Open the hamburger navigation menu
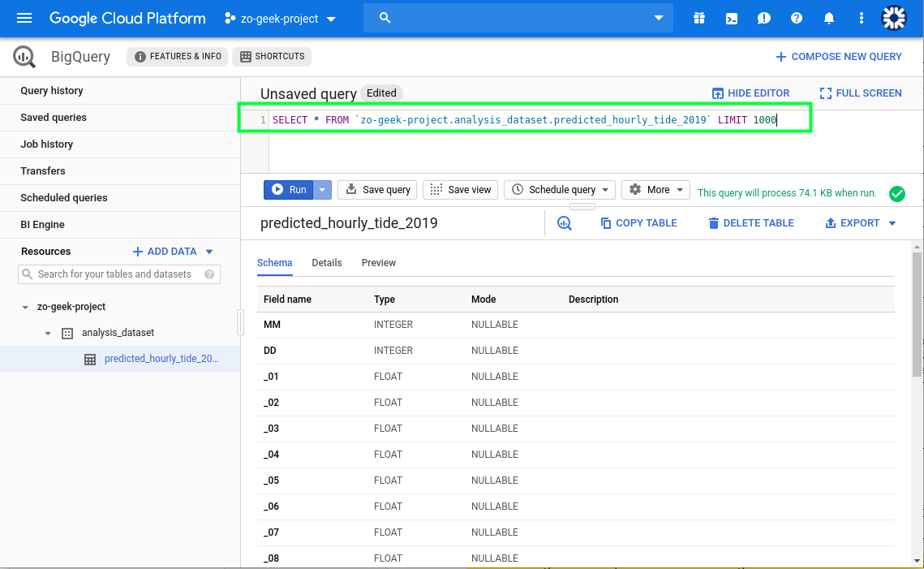The image size is (924, 569). click(24, 18)
